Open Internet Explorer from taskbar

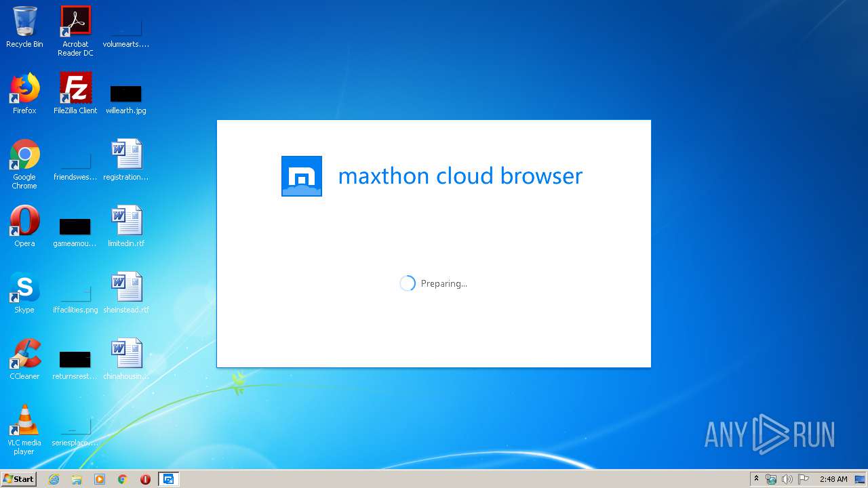[x=54, y=479]
